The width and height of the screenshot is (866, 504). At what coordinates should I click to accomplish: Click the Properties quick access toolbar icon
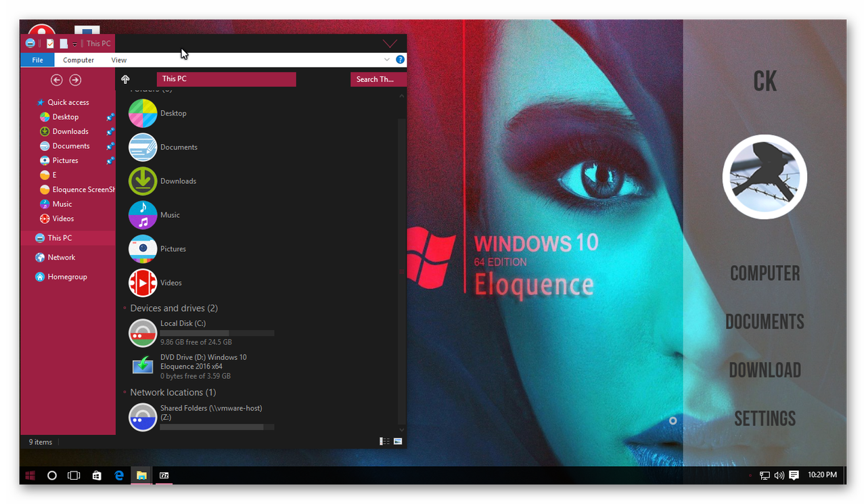(50, 43)
